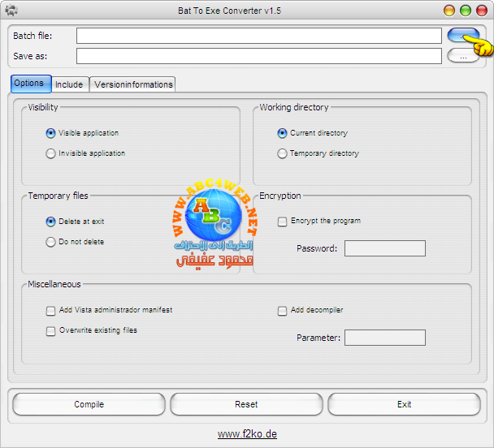The image size is (494, 448).
Task: Select the Current directory radio button
Action: coord(283,133)
